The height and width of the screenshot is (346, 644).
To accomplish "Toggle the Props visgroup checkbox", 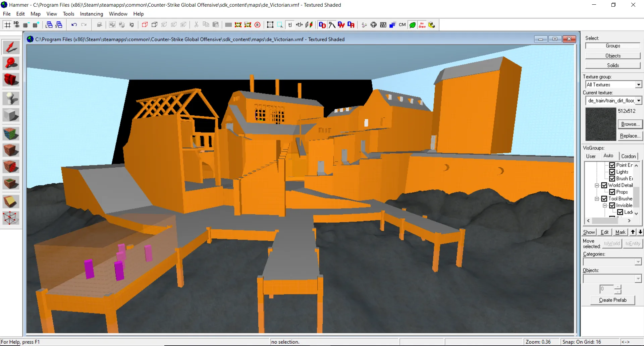I will pyautogui.click(x=612, y=192).
